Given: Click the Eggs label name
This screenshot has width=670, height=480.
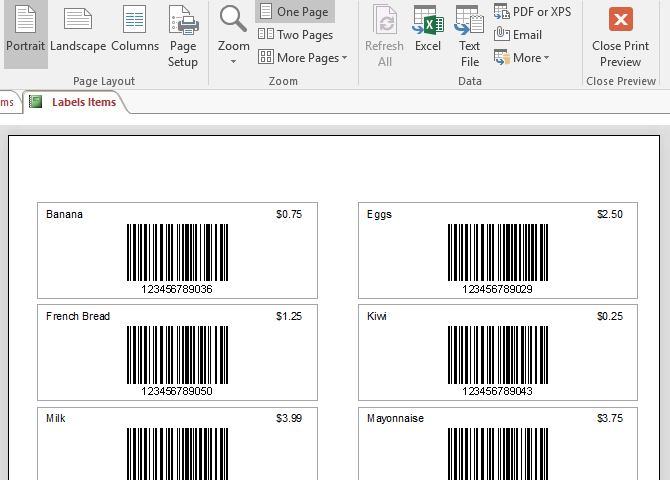Looking at the screenshot, I should 379,215.
